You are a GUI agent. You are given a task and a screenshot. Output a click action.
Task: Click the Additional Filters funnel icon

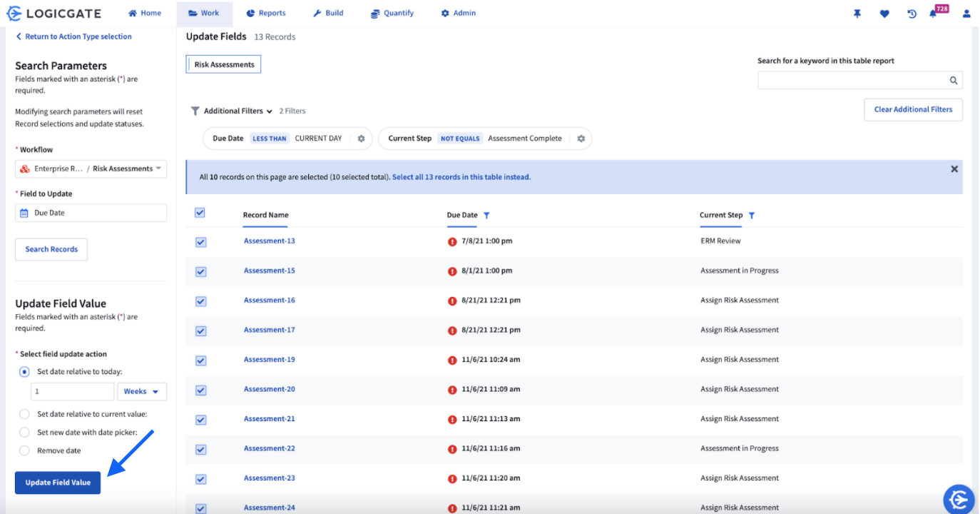click(195, 111)
